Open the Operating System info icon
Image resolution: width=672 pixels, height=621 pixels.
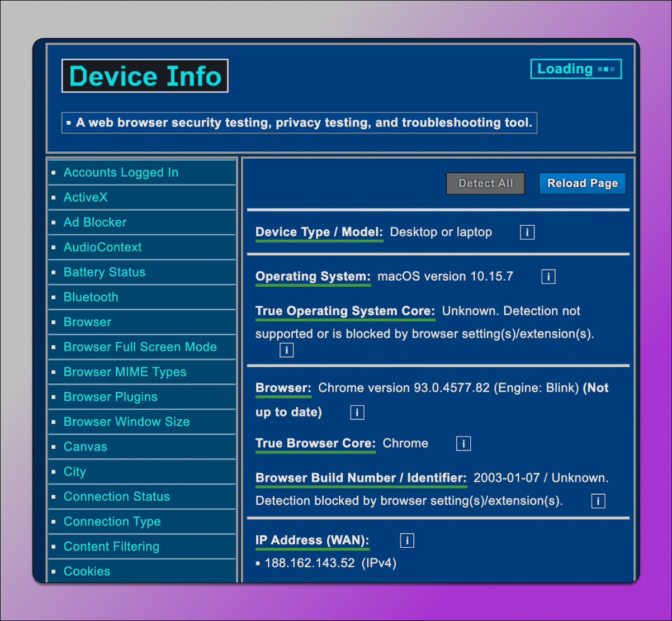coord(548,276)
